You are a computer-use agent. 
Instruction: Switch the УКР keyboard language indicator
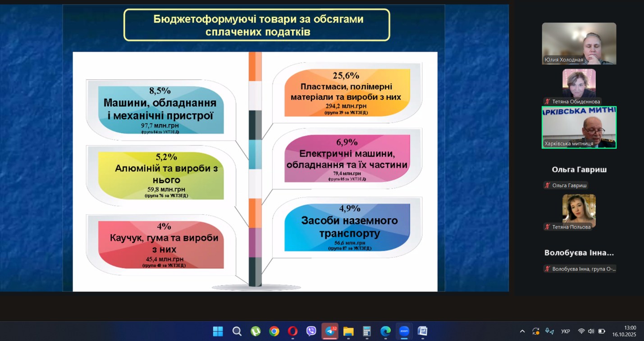pyautogui.click(x=566, y=332)
